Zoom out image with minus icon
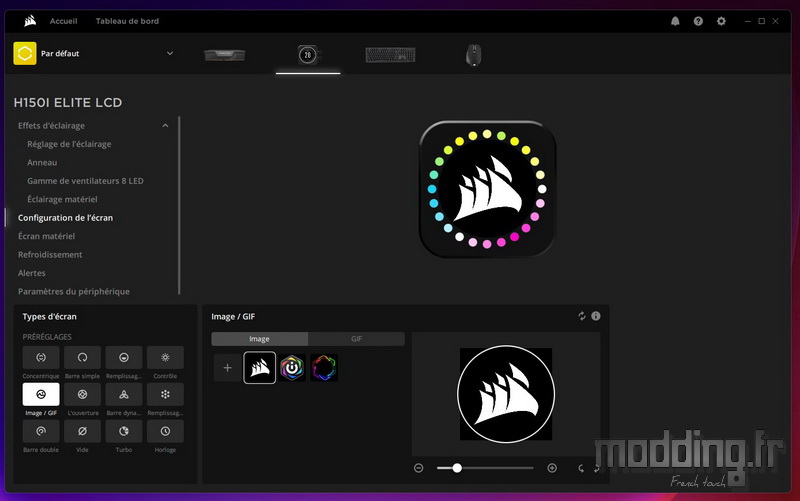 (418, 468)
